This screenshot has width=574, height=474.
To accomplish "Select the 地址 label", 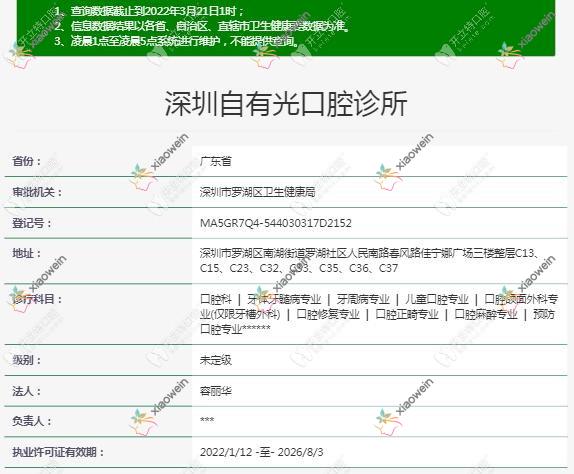I will click(x=27, y=253).
